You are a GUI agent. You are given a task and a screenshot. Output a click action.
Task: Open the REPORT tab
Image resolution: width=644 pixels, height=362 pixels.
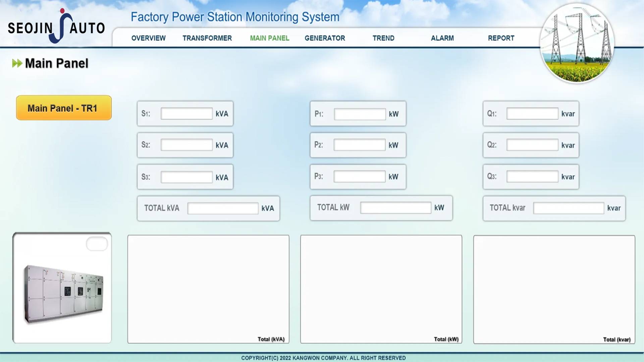(501, 38)
